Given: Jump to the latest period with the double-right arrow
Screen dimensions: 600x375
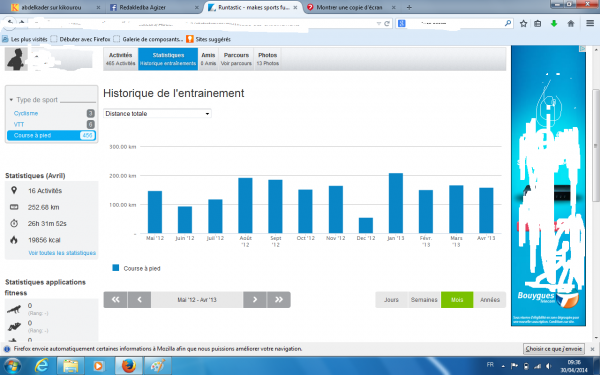Looking at the screenshot, I should pos(279,300).
